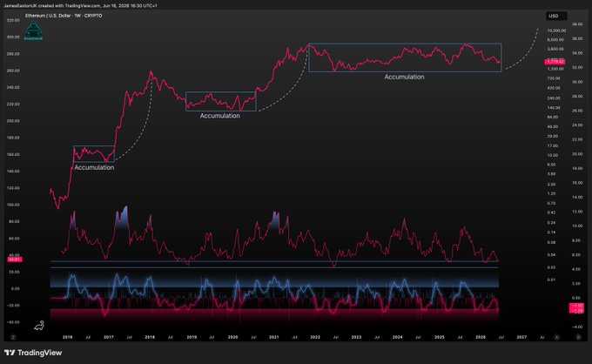Click the 1,200.00 price scale value

(555, 69)
